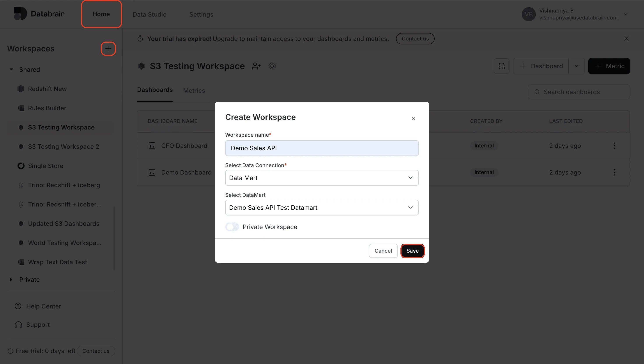The height and width of the screenshot is (364, 644).
Task: Click the Search dashboards field
Action: (579, 92)
